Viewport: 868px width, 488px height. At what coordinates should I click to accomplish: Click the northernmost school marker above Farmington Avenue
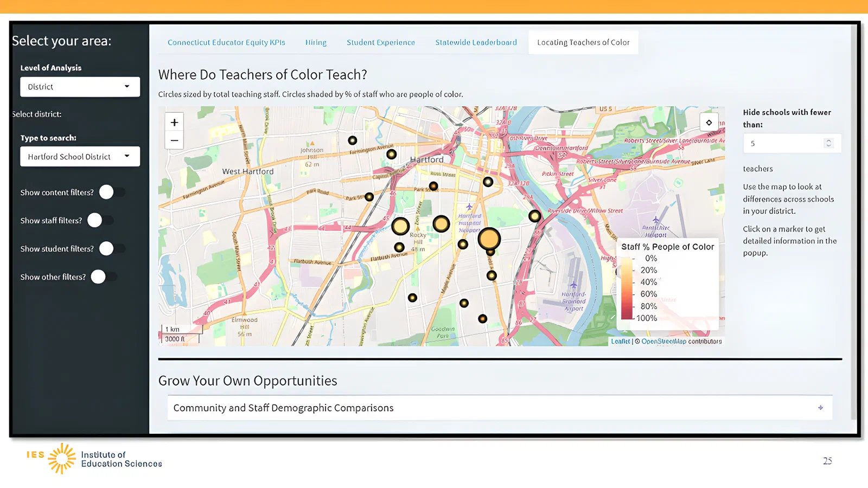(353, 140)
